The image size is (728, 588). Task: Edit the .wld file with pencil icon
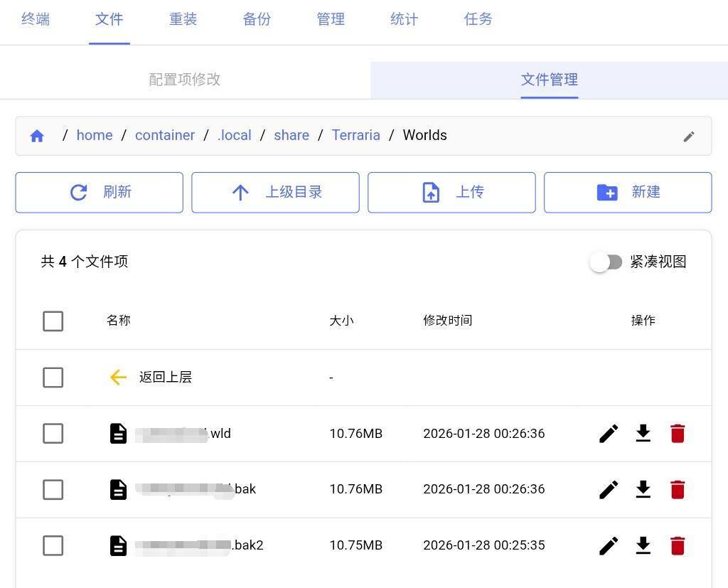click(609, 433)
